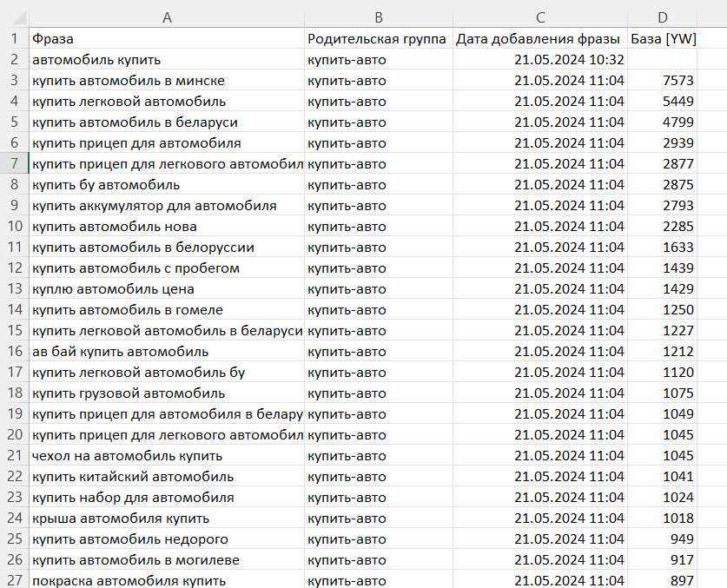The height and width of the screenshot is (588, 727).
Task: Select cell 'купить бу автомобиль'
Action: [x=167, y=184]
